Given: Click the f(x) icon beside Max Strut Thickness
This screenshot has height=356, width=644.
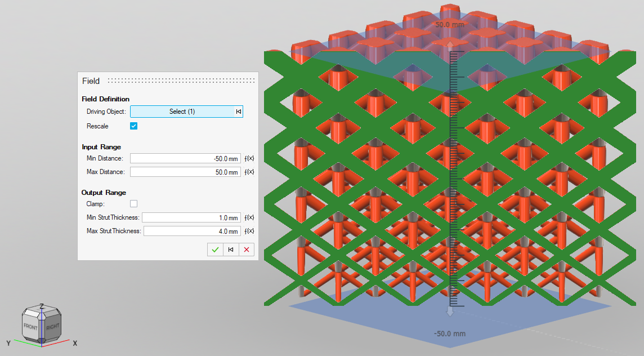Looking at the screenshot, I should 249,231.
